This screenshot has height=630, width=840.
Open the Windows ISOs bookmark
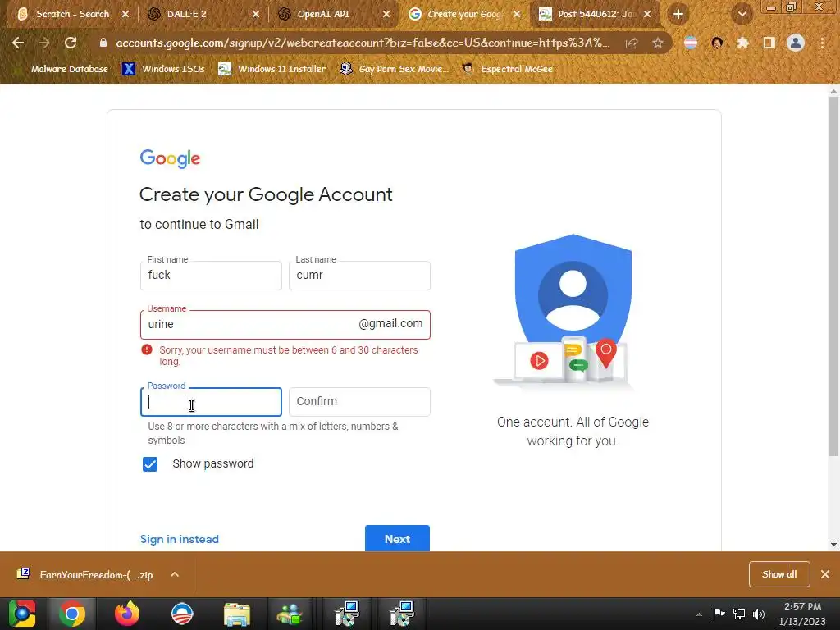[x=163, y=69]
